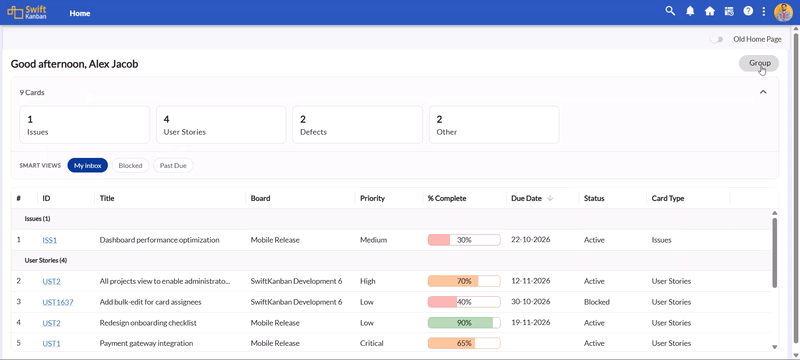
Task: Select the Blocked smart view
Action: click(x=130, y=165)
